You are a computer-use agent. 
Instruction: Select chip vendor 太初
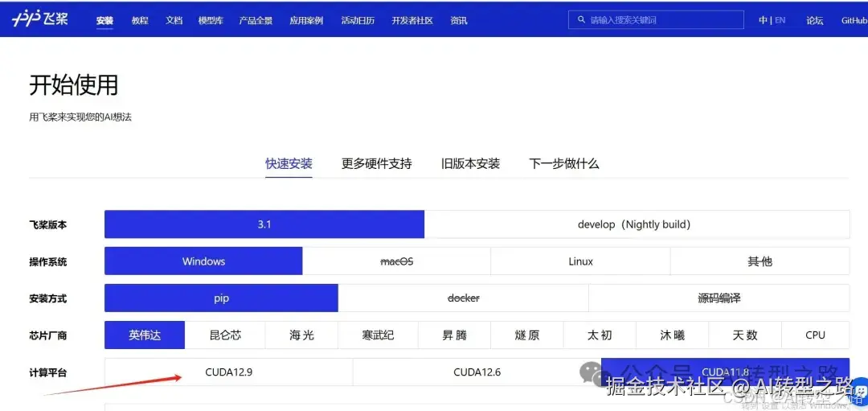click(x=600, y=335)
